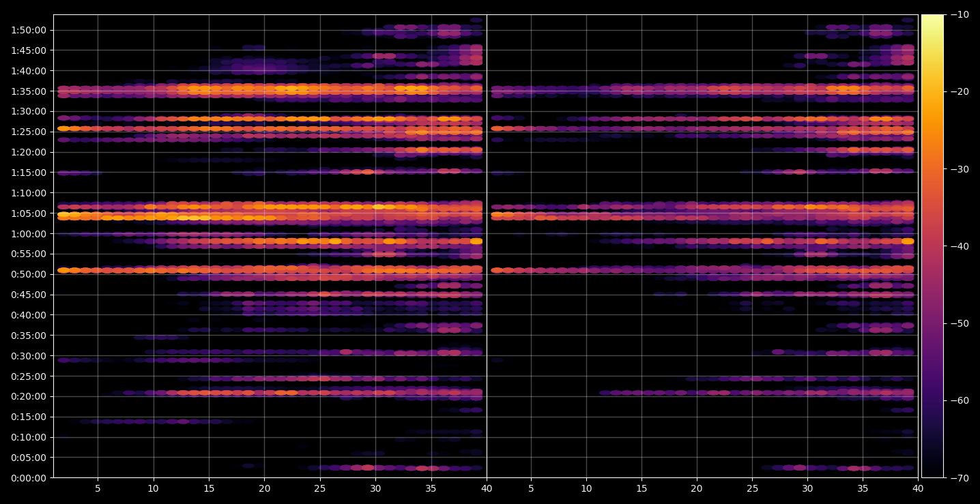Select the 1:40:00 time label
Screen dimensions: 980x504
(x=29, y=71)
